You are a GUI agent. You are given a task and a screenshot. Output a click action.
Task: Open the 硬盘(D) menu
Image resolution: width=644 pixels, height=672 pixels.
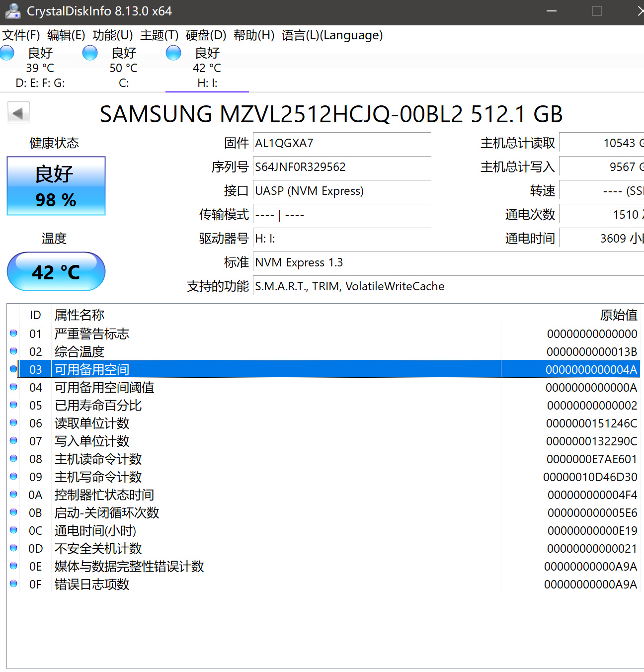coord(206,35)
